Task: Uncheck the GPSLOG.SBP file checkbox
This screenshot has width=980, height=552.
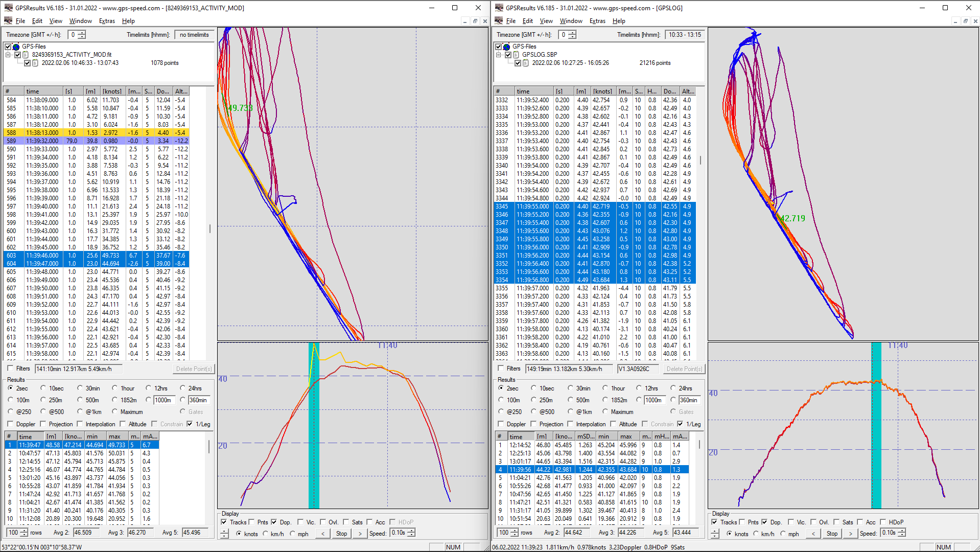Action: point(508,55)
